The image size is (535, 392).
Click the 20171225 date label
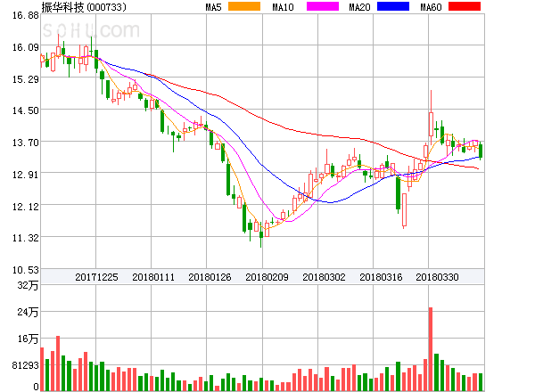(x=96, y=277)
